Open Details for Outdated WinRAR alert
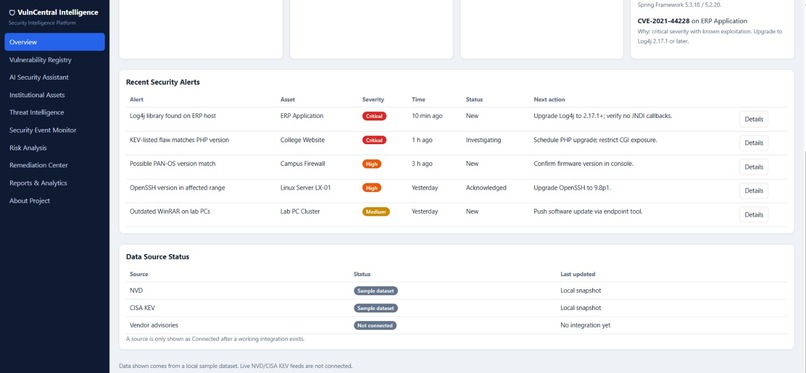This screenshot has height=373, width=806. point(754,215)
